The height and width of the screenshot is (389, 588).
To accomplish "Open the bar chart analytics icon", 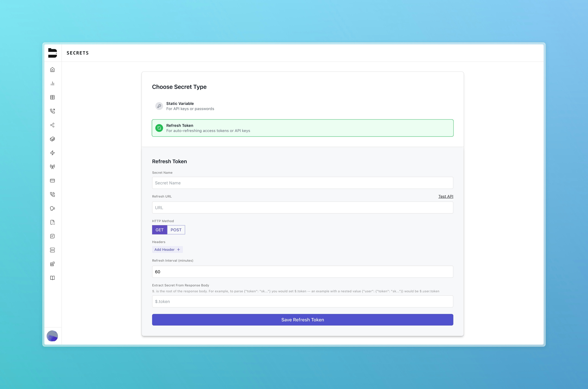I will (52, 84).
